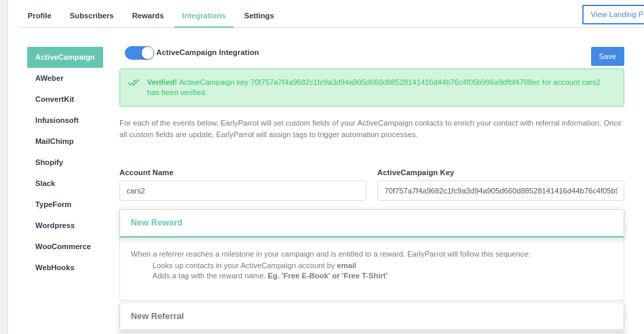Open WebHooks integration

coord(54,267)
